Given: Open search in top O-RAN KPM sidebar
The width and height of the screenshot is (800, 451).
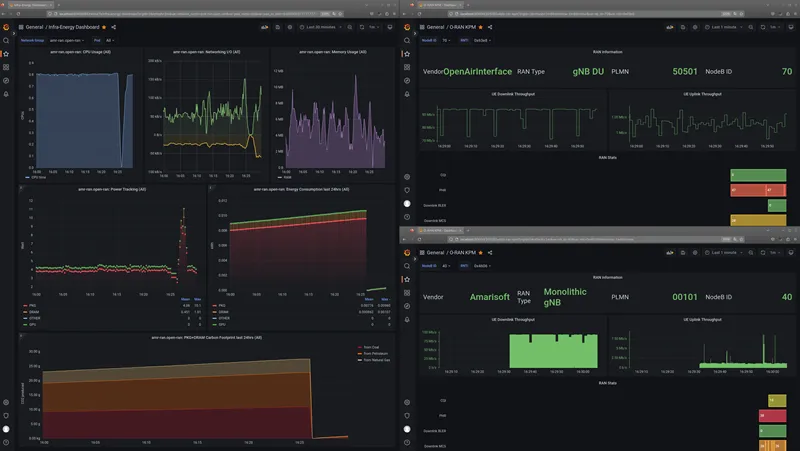Looking at the screenshot, I should coord(407,40).
